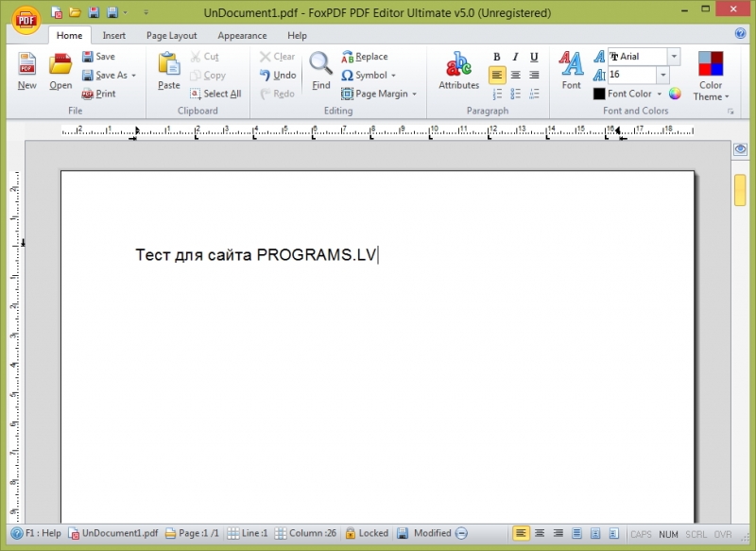Switch to the Insert tab
Image resolution: width=756 pixels, height=551 pixels.
click(x=113, y=35)
